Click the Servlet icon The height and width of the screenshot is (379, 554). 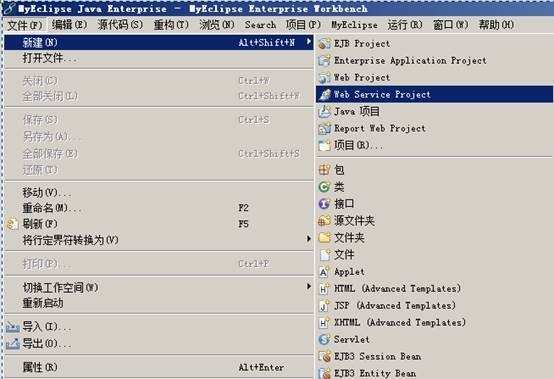click(324, 339)
